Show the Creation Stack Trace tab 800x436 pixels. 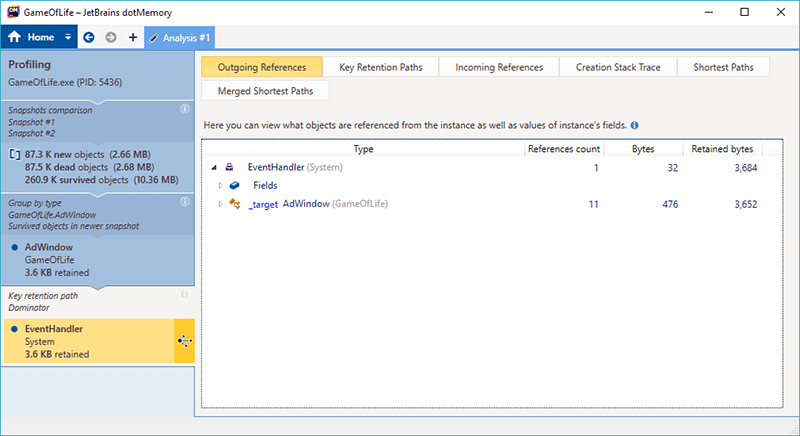[x=618, y=67]
